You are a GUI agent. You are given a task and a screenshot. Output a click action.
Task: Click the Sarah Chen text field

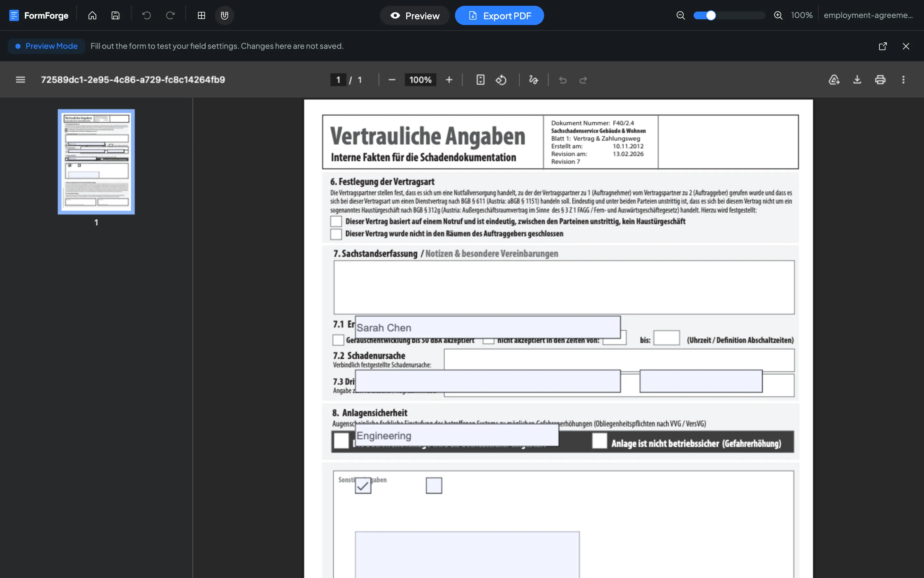pyautogui.click(x=488, y=327)
